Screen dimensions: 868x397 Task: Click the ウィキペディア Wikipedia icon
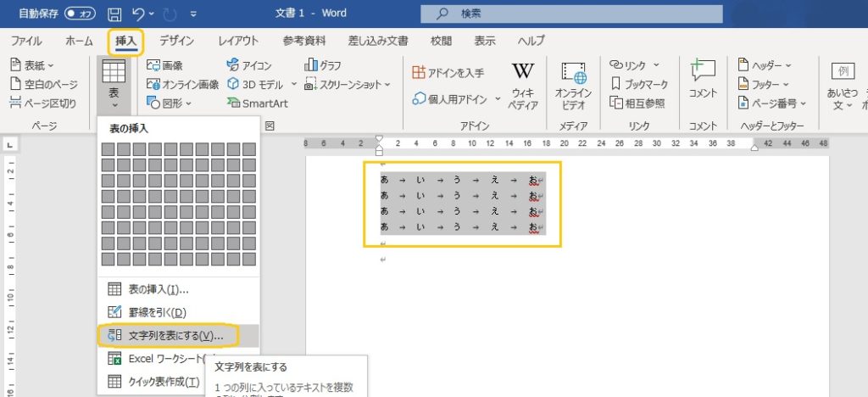pos(523,83)
